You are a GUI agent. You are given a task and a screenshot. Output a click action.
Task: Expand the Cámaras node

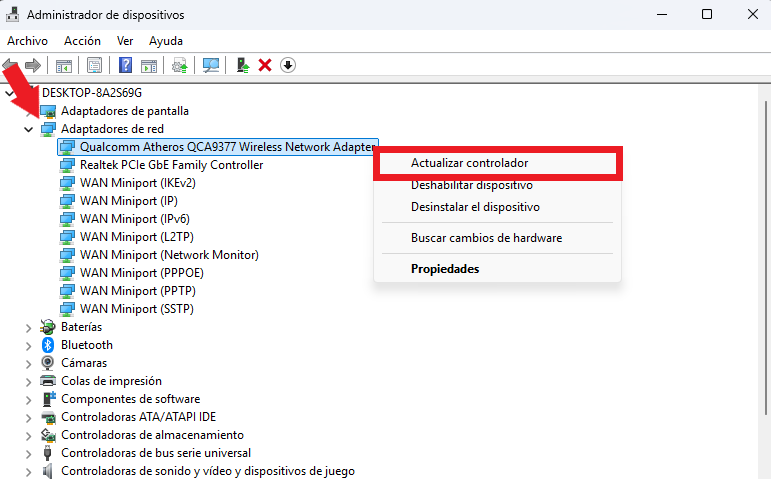(x=29, y=363)
